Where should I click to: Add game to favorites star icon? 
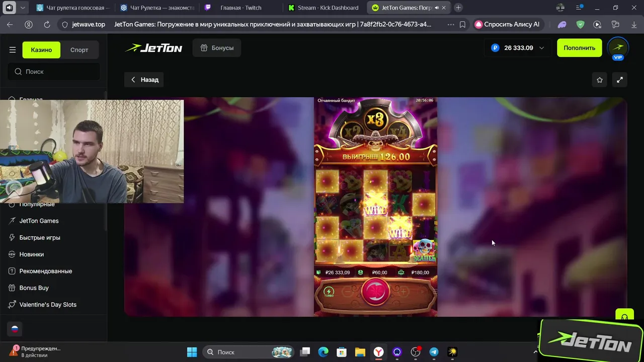[x=600, y=79]
